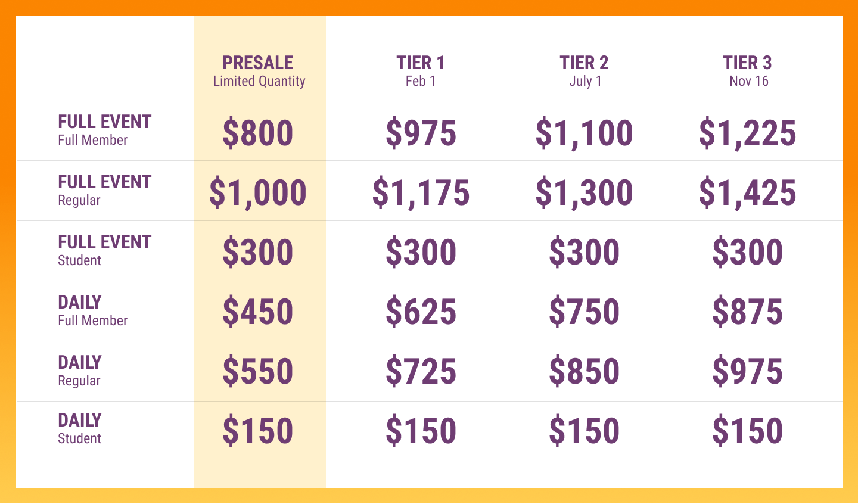
Task: Click the $975 Tier 1 Full Member price
Action: (421, 133)
